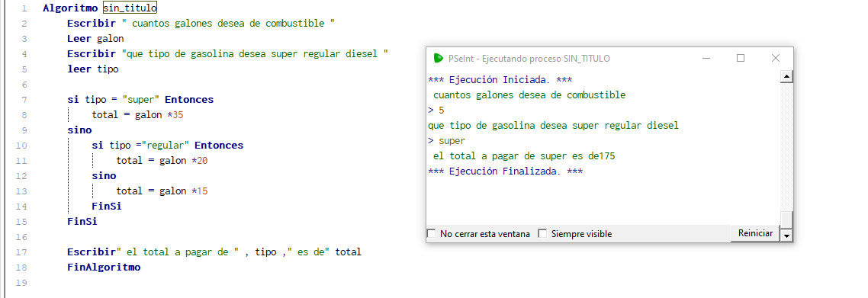This screenshot has height=298, width=868.
Task: Click 'sino' keyword on line 9
Action: coord(79,130)
